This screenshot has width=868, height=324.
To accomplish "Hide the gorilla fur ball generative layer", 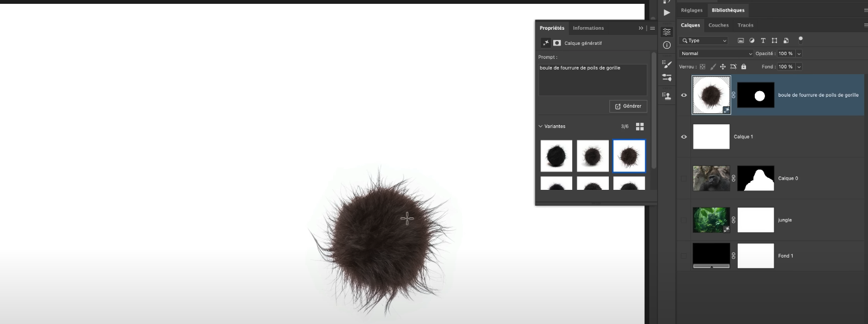I will pos(683,95).
